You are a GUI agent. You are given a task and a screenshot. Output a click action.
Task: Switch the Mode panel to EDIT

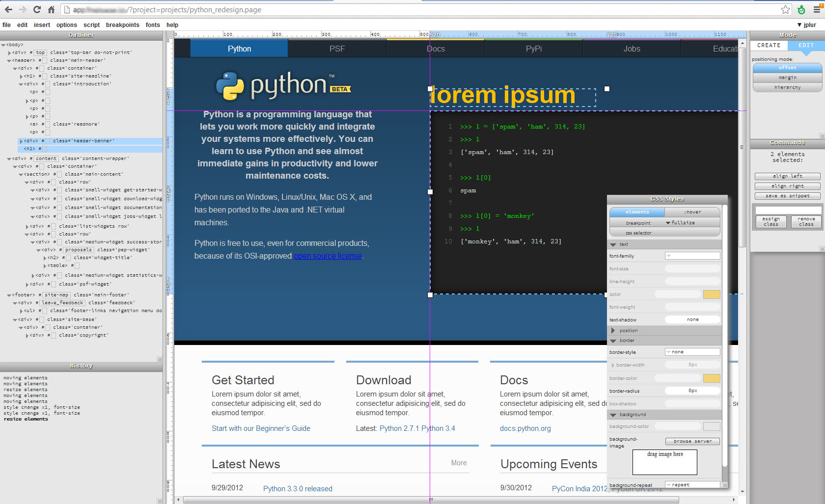tap(806, 45)
